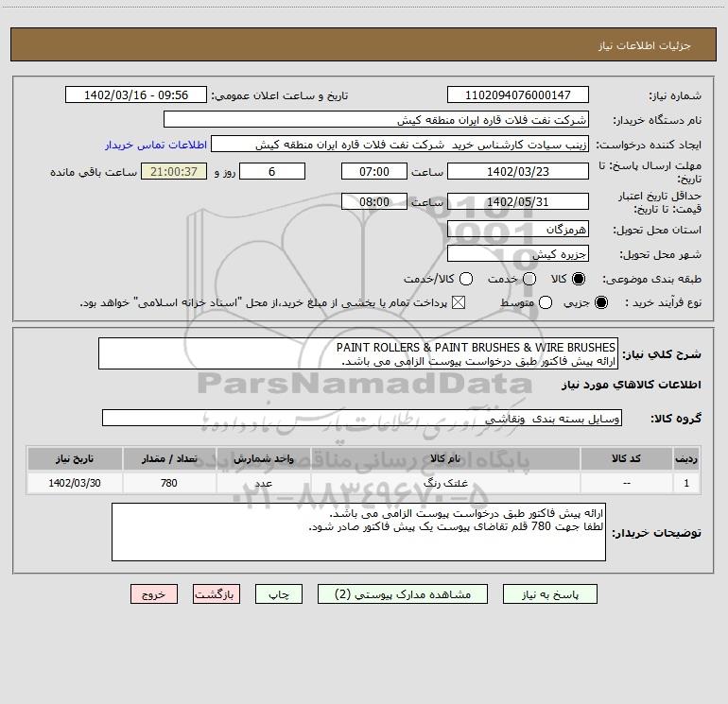This screenshot has height=704, width=728.
Task: Click the remaining time countdown 21:00:37
Action: coord(174,172)
